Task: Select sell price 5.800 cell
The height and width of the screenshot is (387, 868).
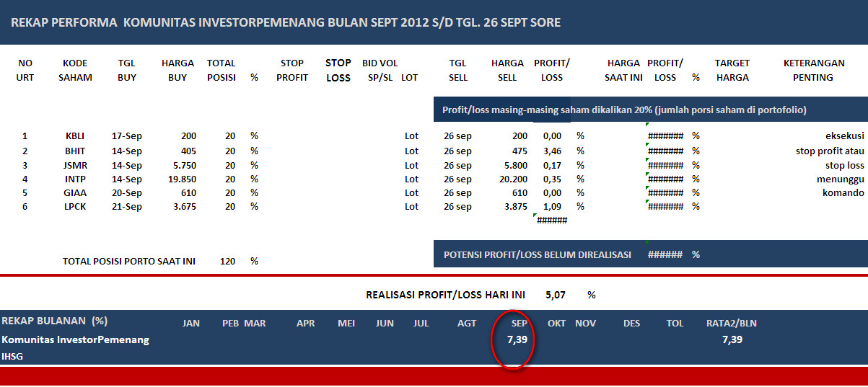Action: pos(514,165)
